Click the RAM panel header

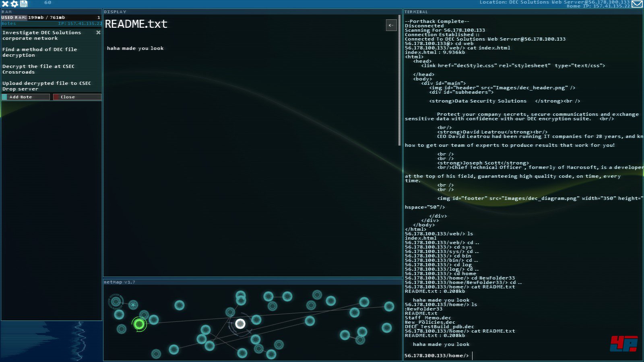tap(7, 12)
